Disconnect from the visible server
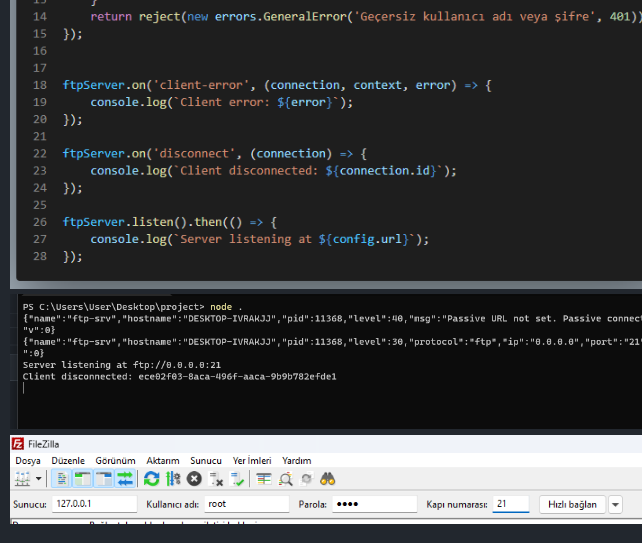The height and width of the screenshot is (543, 642). click(x=216, y=479)
